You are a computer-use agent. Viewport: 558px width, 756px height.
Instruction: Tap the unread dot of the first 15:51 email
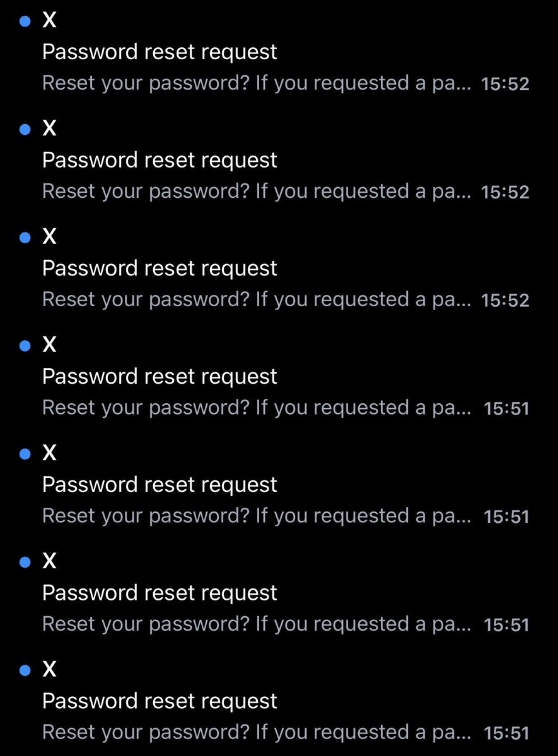pyautogui.click(x=25, y=346)
